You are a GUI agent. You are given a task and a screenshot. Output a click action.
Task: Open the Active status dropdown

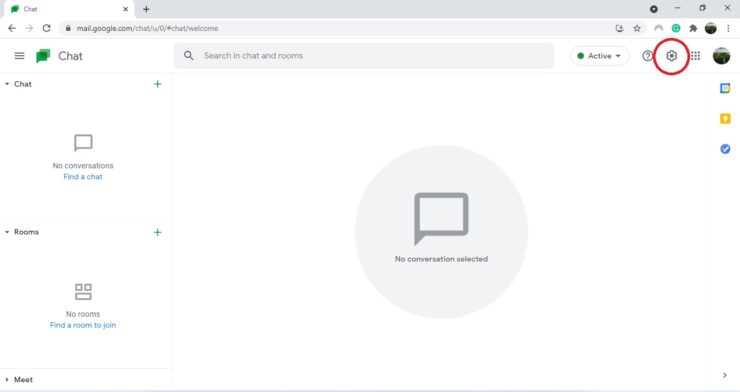[599, 56]
